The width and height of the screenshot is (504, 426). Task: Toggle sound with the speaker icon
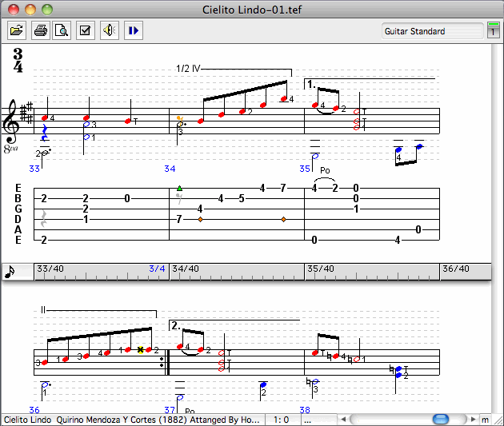(110, 31)
